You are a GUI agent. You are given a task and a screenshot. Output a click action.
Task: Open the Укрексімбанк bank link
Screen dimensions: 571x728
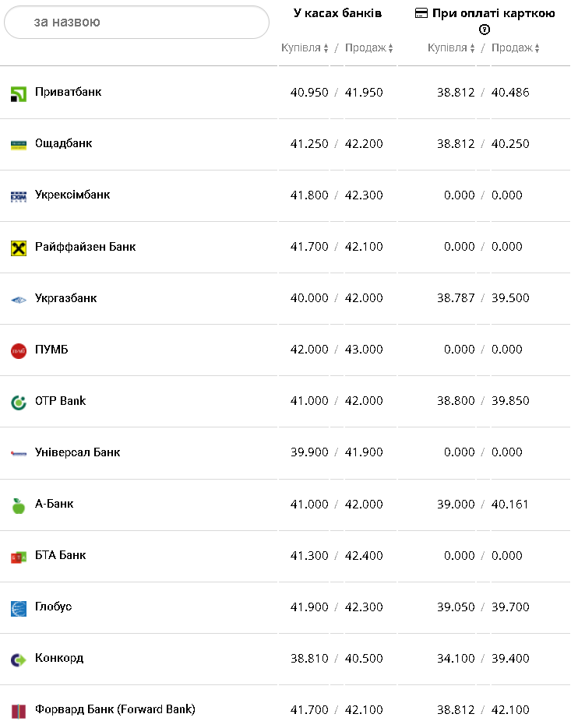pyautogui.click(x=72, y=195)
